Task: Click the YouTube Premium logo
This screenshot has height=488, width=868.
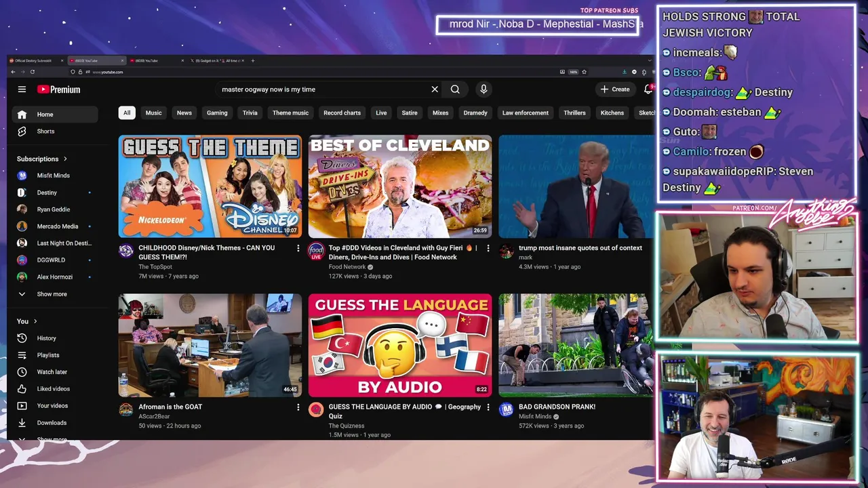Action: pyautogui.click(x=59, y=89)
